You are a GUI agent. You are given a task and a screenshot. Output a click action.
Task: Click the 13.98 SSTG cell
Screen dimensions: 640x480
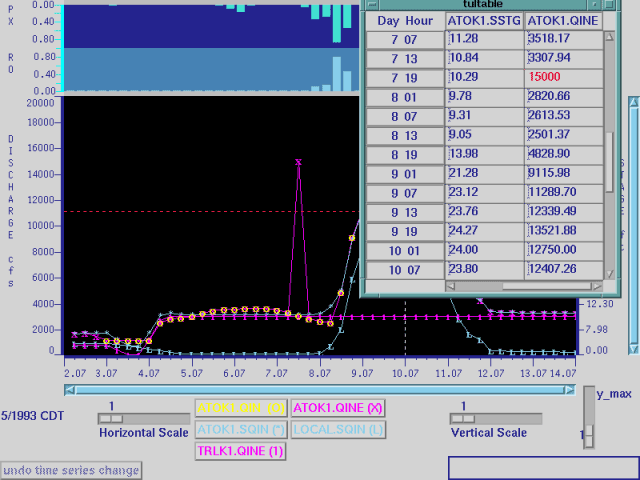point(484,154)
